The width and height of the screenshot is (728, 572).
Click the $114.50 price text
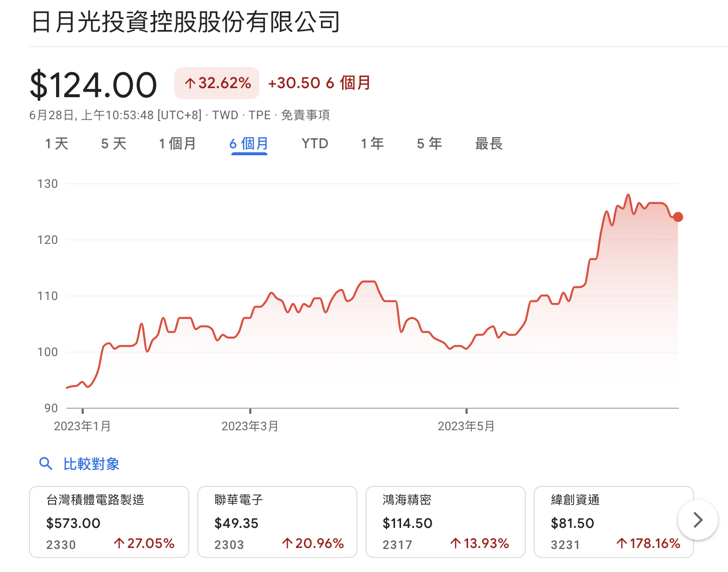click(x=408, y=523)
